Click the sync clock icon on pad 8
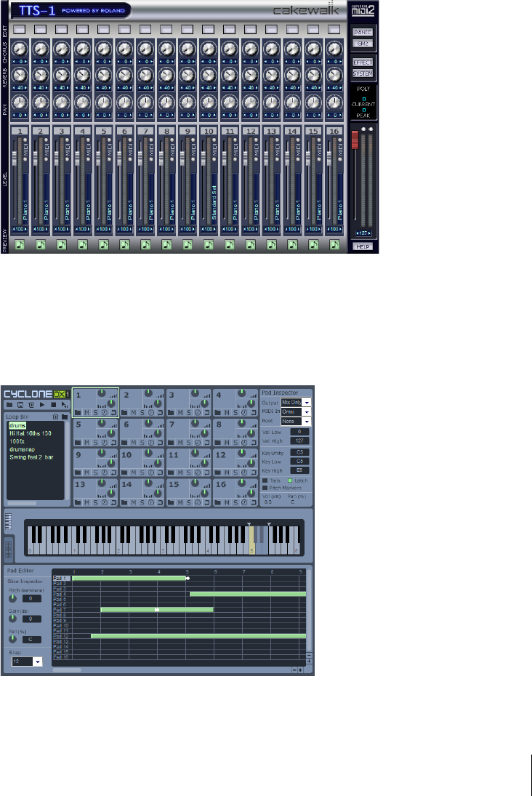Viewport: 532px width, 796px height. [x=244, y=443]
